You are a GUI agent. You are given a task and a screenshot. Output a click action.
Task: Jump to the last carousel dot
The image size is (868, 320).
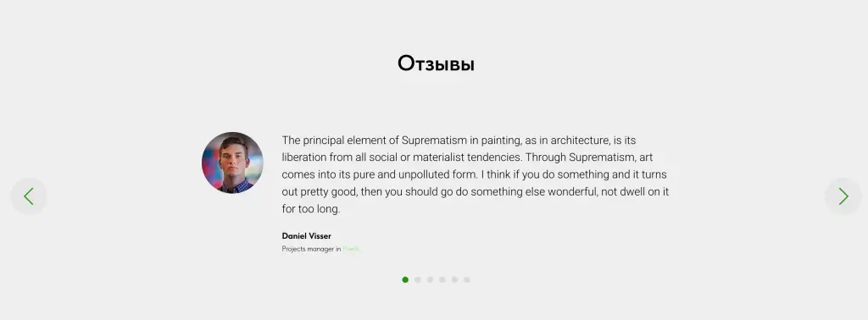click(467, 279)
